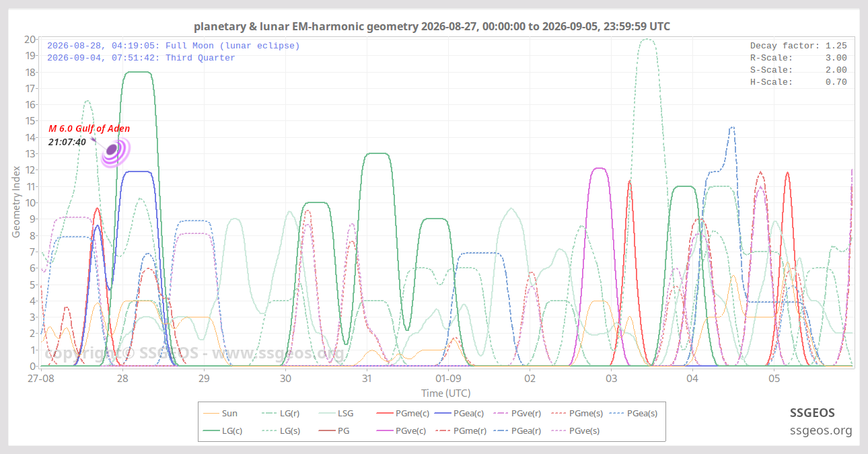Screen dimensions: 868x454
Task: Click the PGve(c) magenta peak near 12
Action: pos(599,168)
